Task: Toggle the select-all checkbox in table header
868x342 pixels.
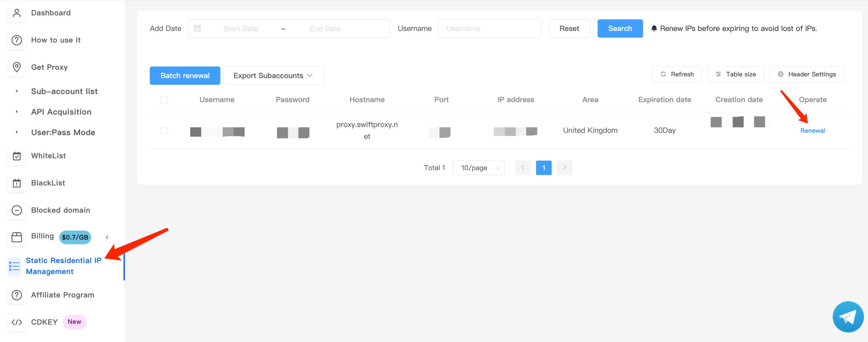Action: coord(164,100)
